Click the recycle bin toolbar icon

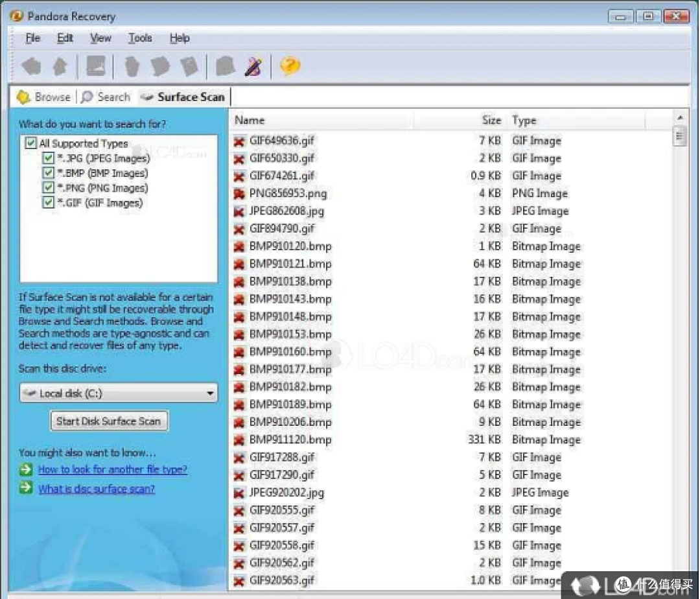point(132,67)
